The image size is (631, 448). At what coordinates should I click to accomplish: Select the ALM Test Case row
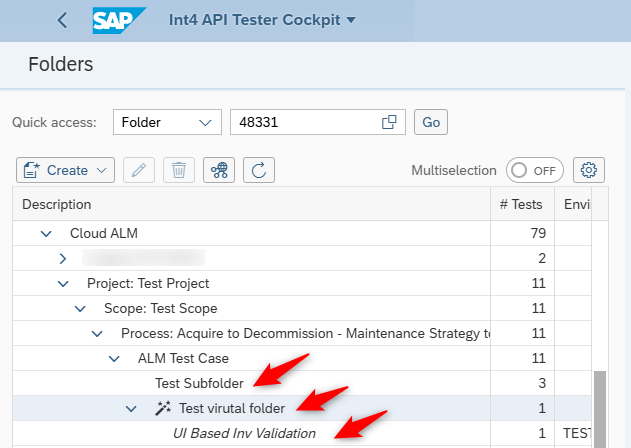[x=302, y=358]
